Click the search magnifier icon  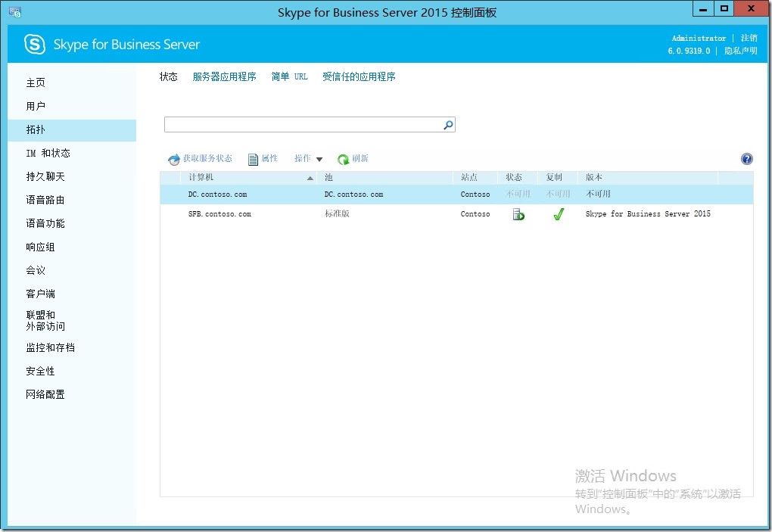coord(448,125)
